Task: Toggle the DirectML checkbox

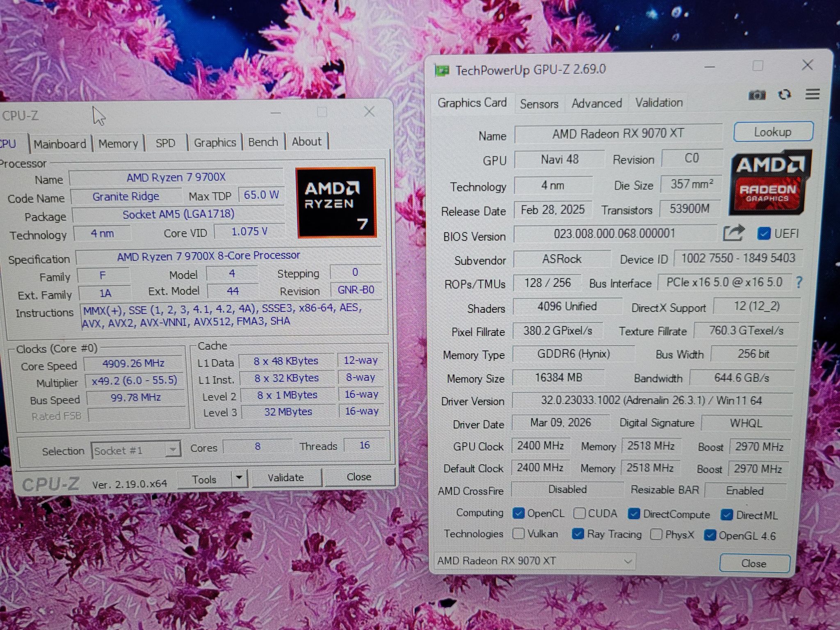Action: 727,515
